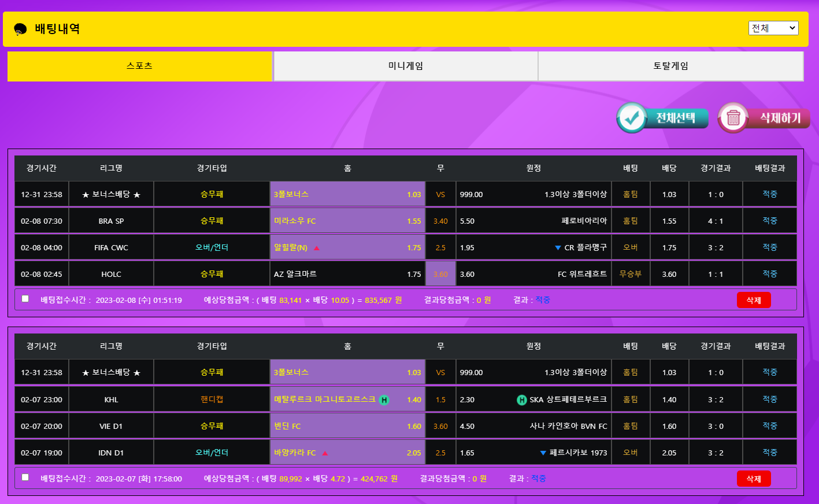Click the red up arrow beside 알힐랄(N)
The width and height of the screenshot is (819, 504).
pos(317,248)
